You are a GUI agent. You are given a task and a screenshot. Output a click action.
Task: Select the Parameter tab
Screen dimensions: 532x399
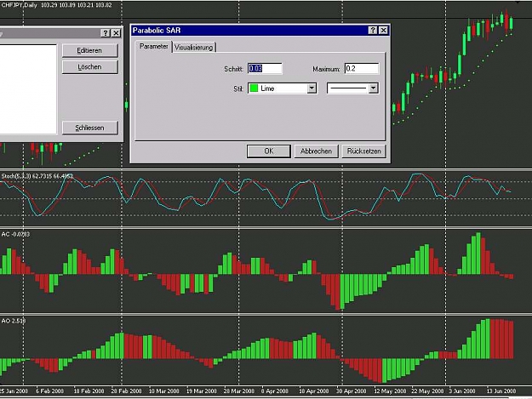click(x=154, y=47)
